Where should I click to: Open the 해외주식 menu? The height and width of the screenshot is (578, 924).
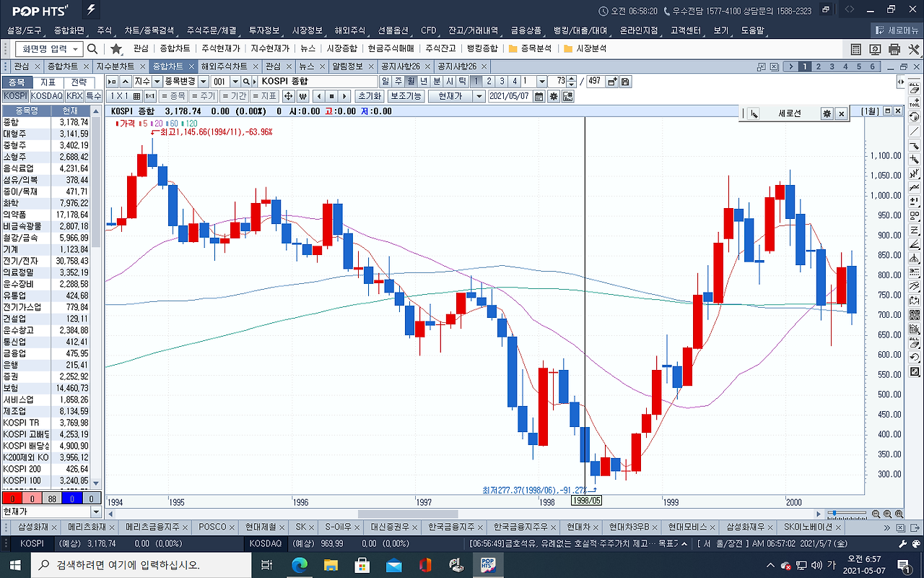coord(349,30)
